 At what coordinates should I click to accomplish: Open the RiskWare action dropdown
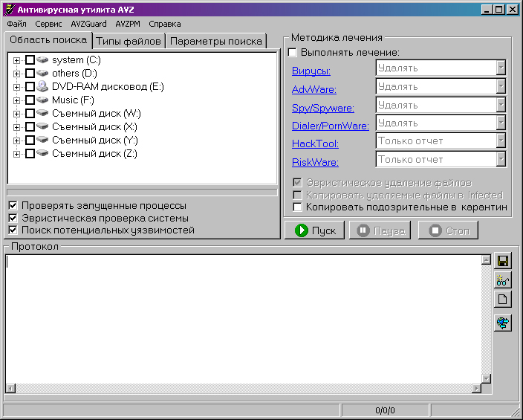[501, 160]
